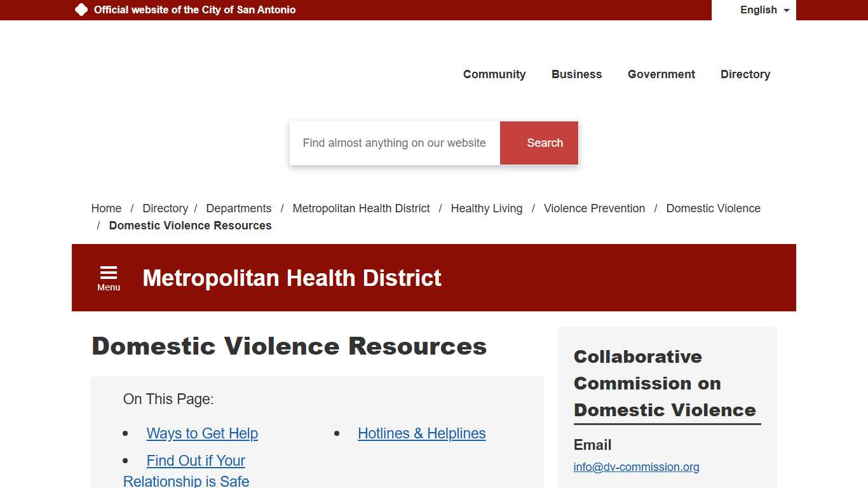
Task: Navigate to Home via breadcrumb
Action: 106,208
